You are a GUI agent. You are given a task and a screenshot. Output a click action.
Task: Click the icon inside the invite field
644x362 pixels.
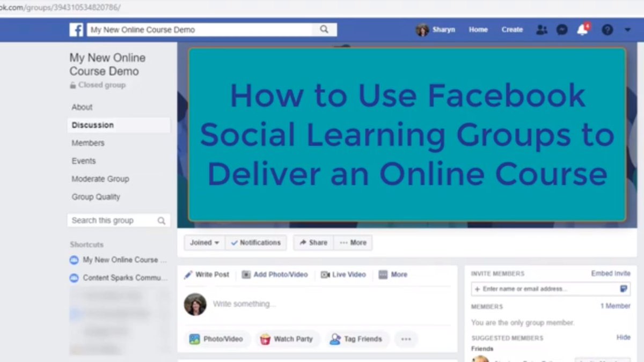tap(623, 289)
